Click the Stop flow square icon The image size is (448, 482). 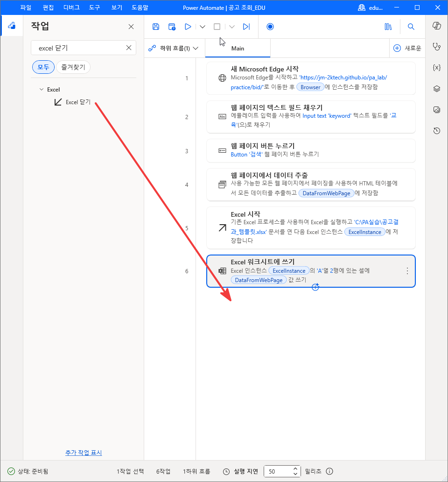click(x=217, y=27)
